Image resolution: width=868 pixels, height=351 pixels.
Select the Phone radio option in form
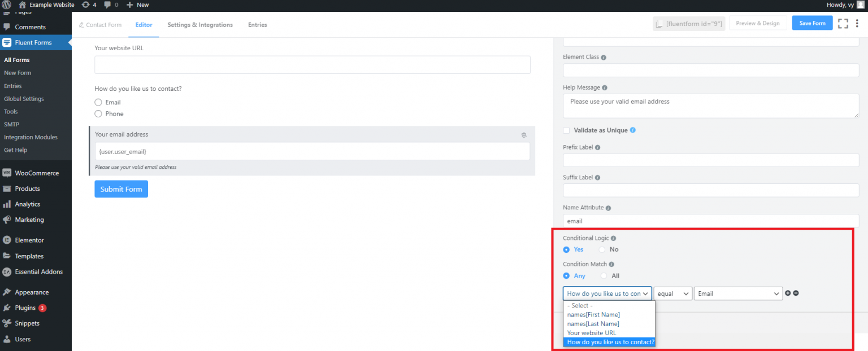98,114
